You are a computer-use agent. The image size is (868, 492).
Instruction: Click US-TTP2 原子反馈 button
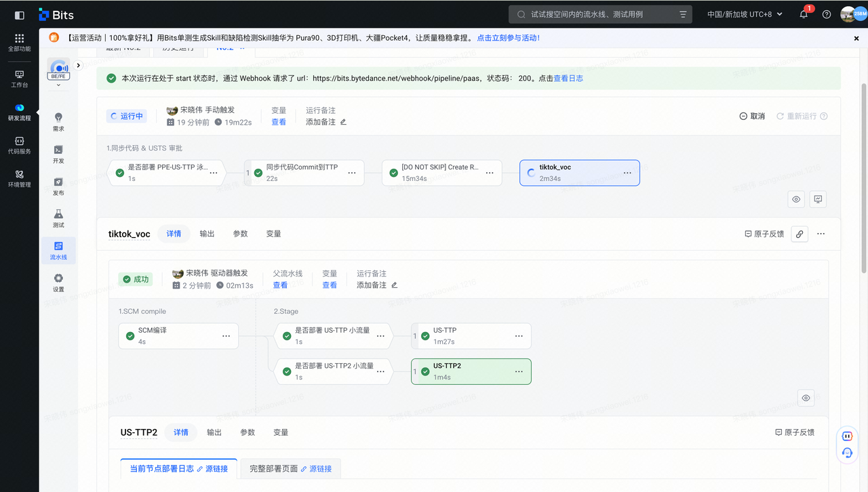[x=795, y=432]
